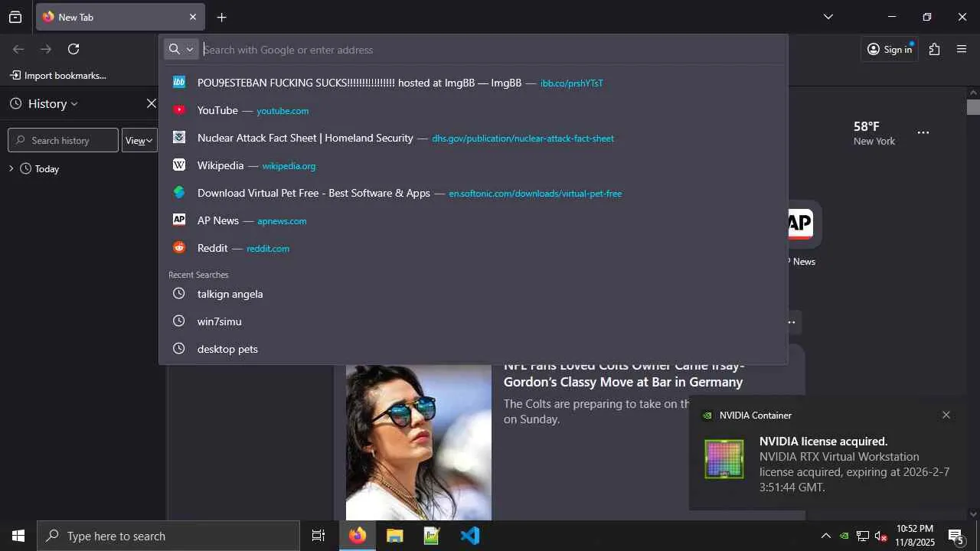Screen dimensions: 980x551
Task: Select the Today entry in history
Action: click(47, 168)
